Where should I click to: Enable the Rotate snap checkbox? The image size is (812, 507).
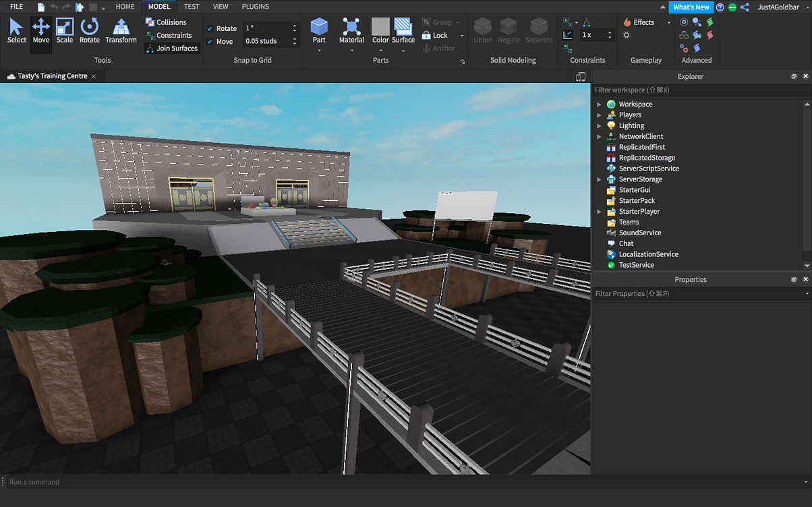coord(210,28)
